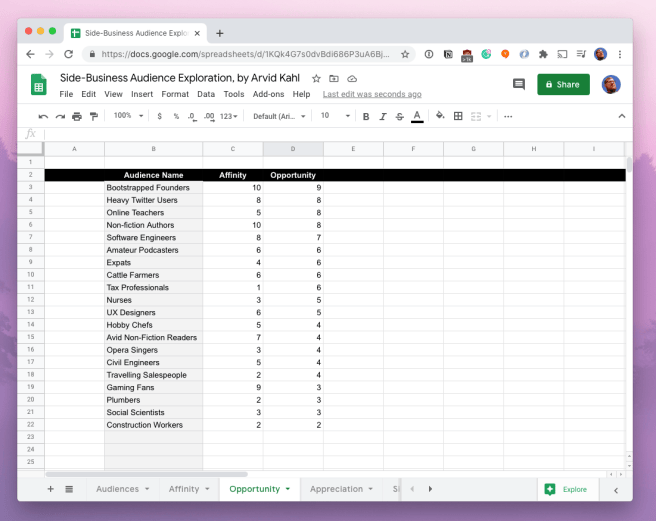Open the borders tool
The image size is (656, 521).
(458, 116)
